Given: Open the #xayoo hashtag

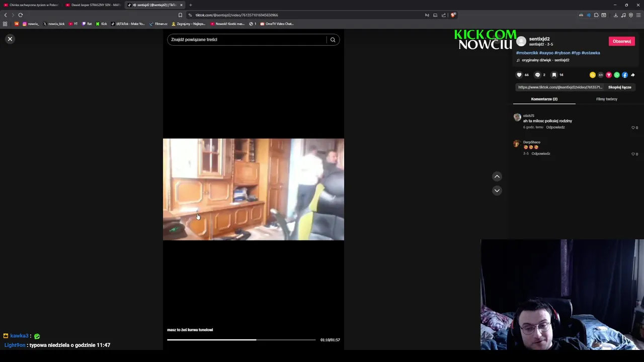Looking at the screenshot, I should coord(546,53).
